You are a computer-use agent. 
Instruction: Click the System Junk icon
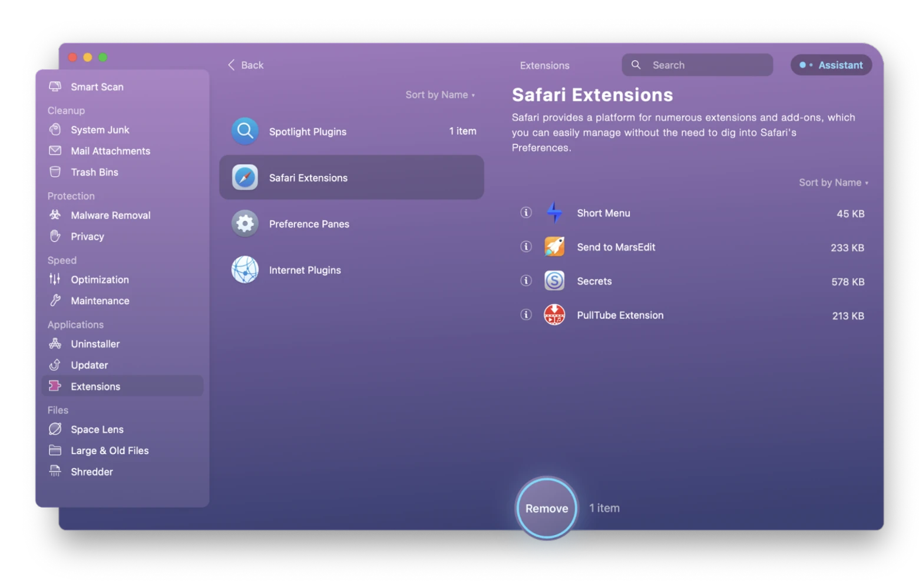[55, 130]
